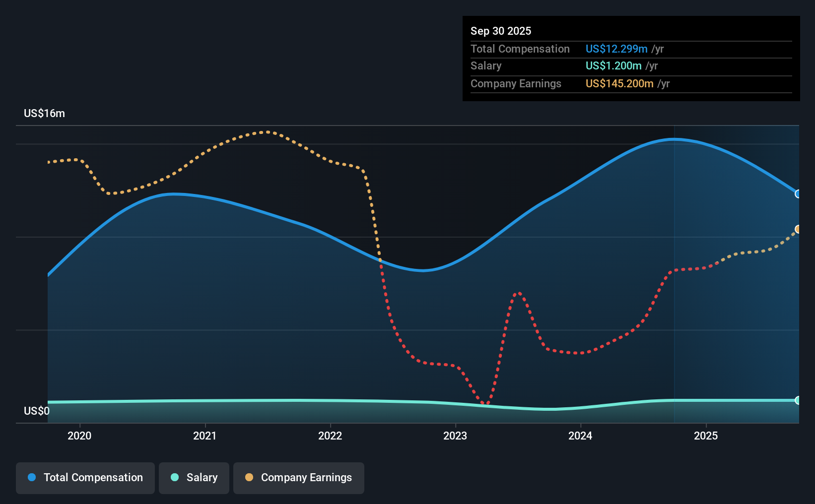Image resolution: width=815 pixels, height=504 pixels.
Task: Click the US$12.299m total compensation value
Action: point(616,49)
